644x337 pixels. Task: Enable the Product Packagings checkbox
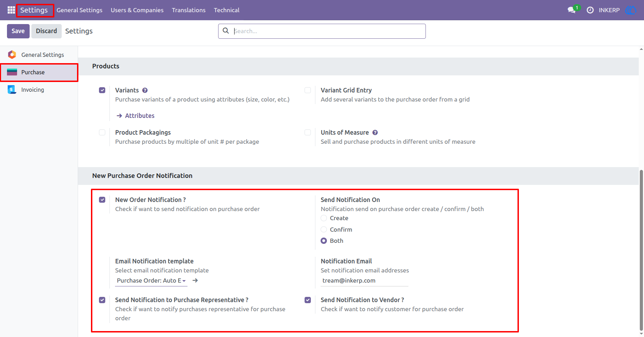(102, 133)
